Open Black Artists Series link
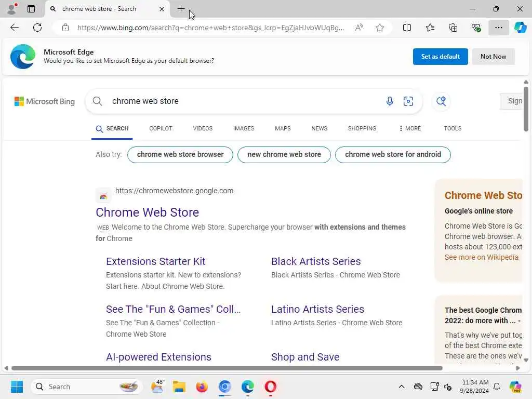 coord(316,262)
